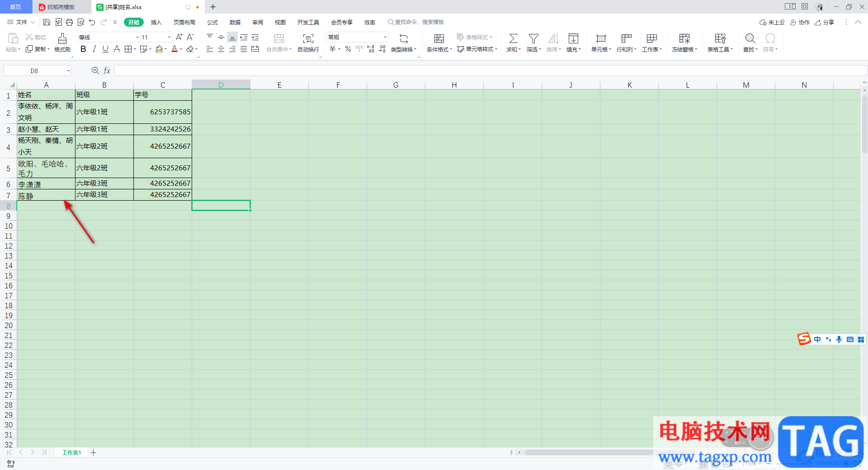Viewport: 868px width, 470px height.
Task: Open Table Tools (表格工具)
Action: [720, 43]
